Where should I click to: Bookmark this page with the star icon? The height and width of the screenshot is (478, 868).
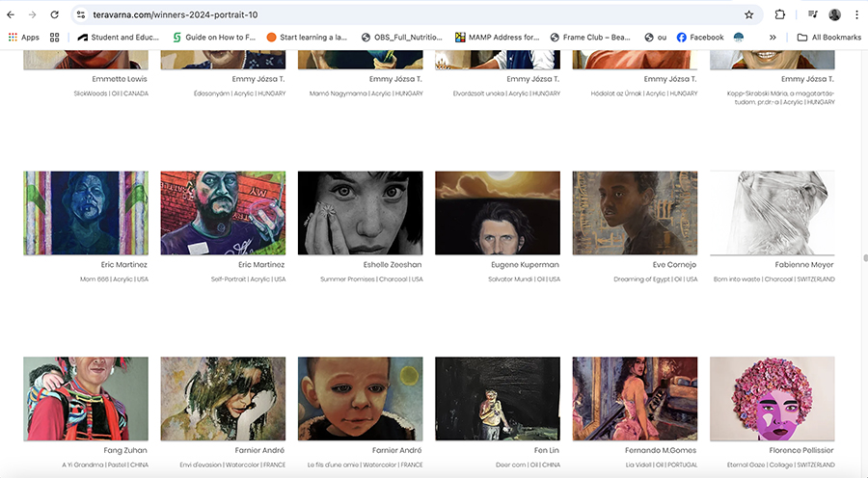point(749,15)
